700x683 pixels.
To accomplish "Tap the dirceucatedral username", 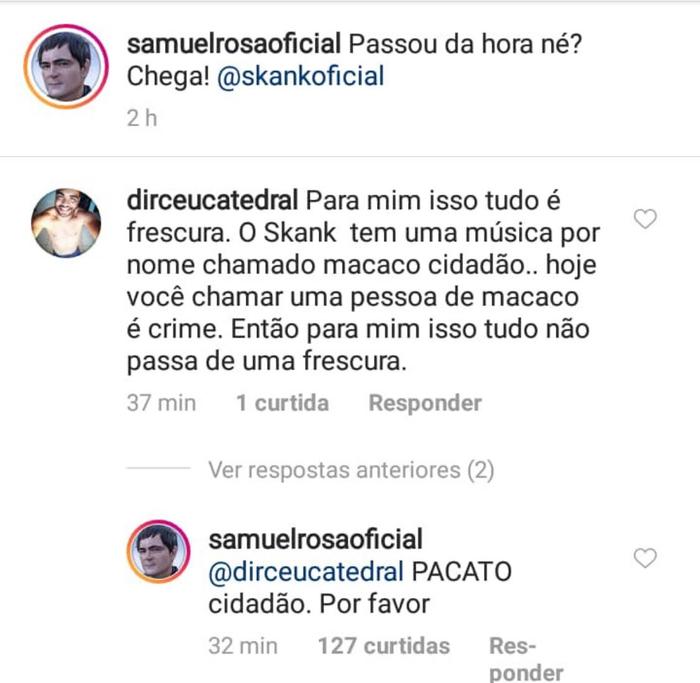I will [x=212, y=200].
